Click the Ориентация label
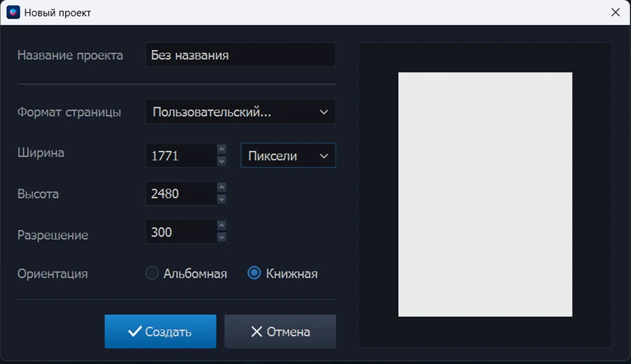The width and height of the screenshot is (631, 364). [x=52, y=274]
